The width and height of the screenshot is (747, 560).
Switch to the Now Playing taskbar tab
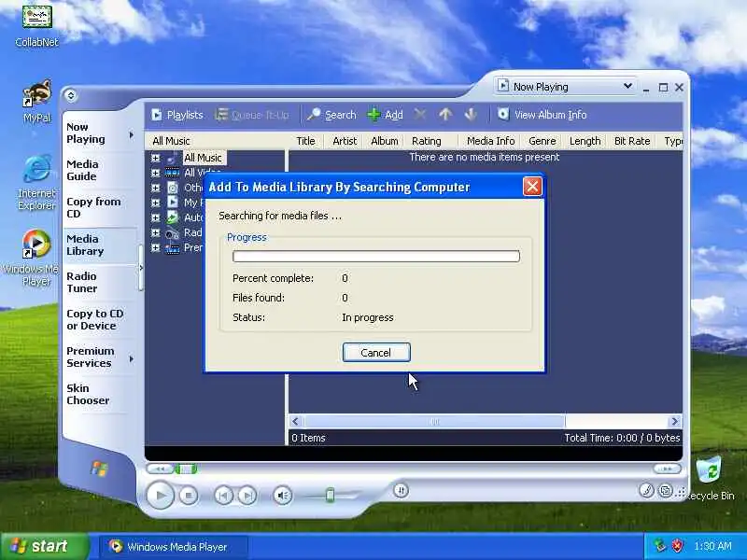coord(93,133)
